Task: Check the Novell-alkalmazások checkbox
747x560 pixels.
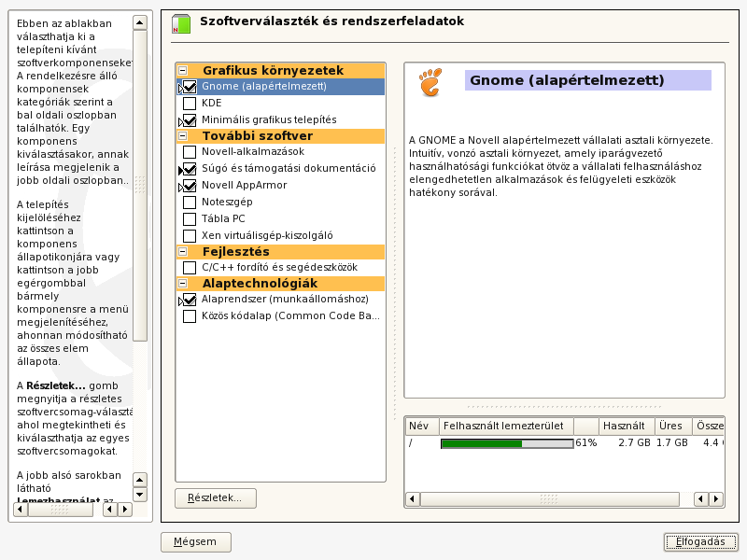Action: 190,152
